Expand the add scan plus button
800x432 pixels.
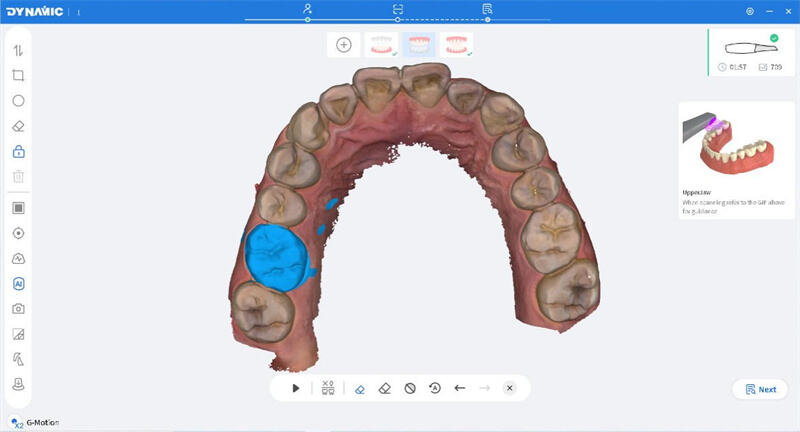pos(343,45)
